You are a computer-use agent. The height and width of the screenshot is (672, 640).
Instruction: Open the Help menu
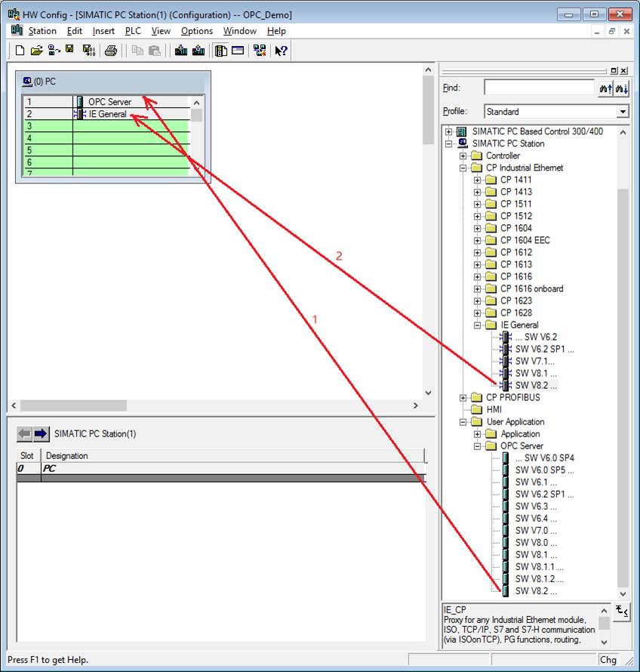click(x=276, y=31)
